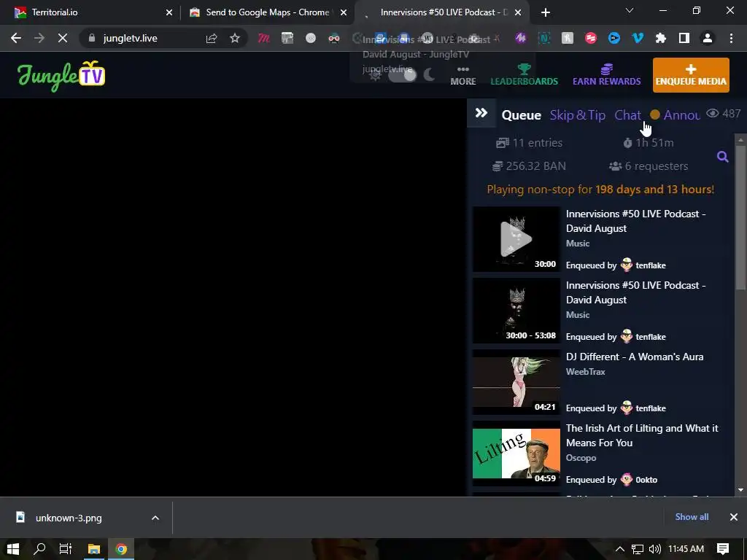
Task: Open DJ Different - A Woman's Aura entry
Action: 635,357
